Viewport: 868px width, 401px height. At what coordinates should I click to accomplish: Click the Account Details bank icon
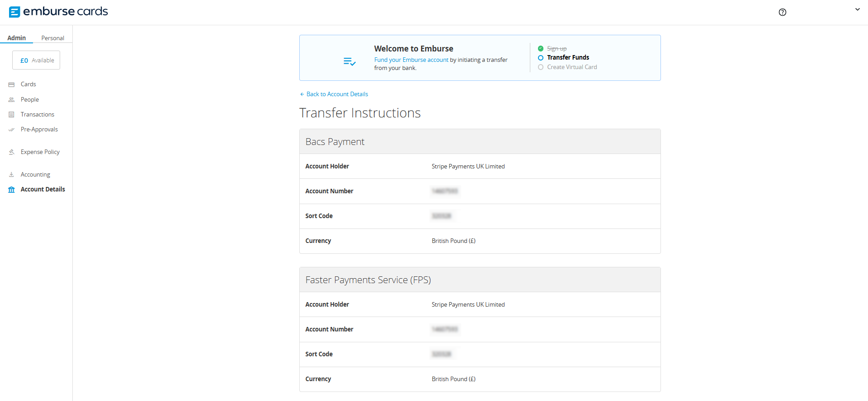(x=11, y=190)
